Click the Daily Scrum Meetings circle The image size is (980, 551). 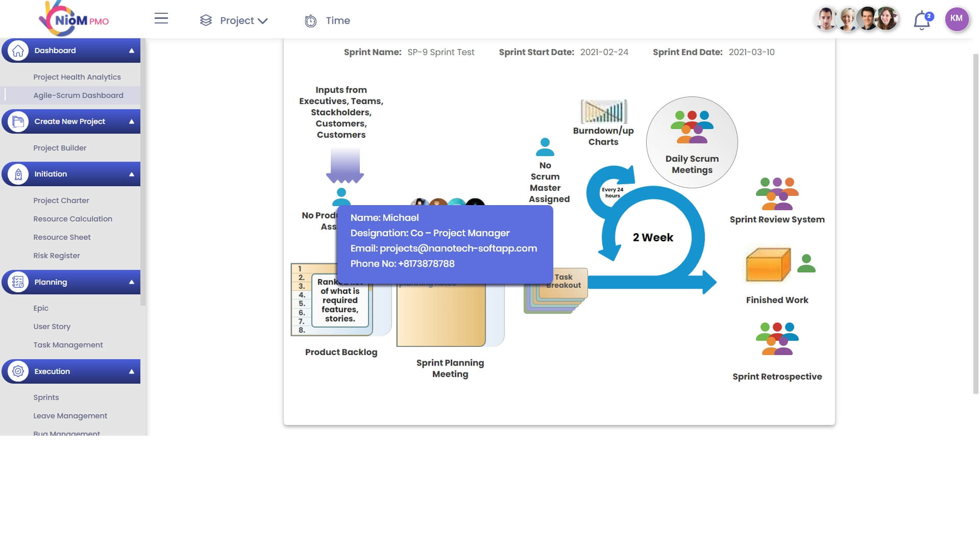pos(692,142)
